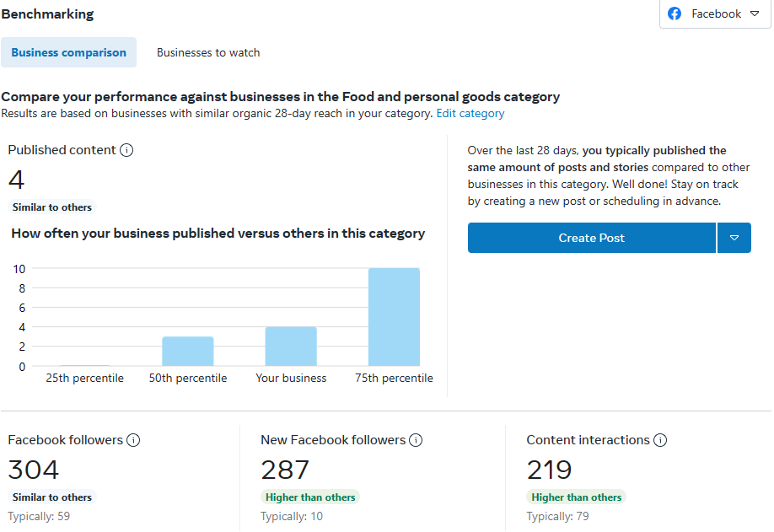Click info icon next to Published content
Screen dimensions: 774x532
pyautogui.click(x=126, y=150)
